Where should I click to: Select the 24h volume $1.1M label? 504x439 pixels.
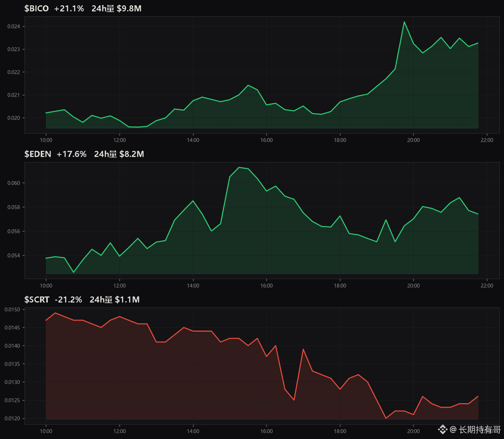pos(115,300)
